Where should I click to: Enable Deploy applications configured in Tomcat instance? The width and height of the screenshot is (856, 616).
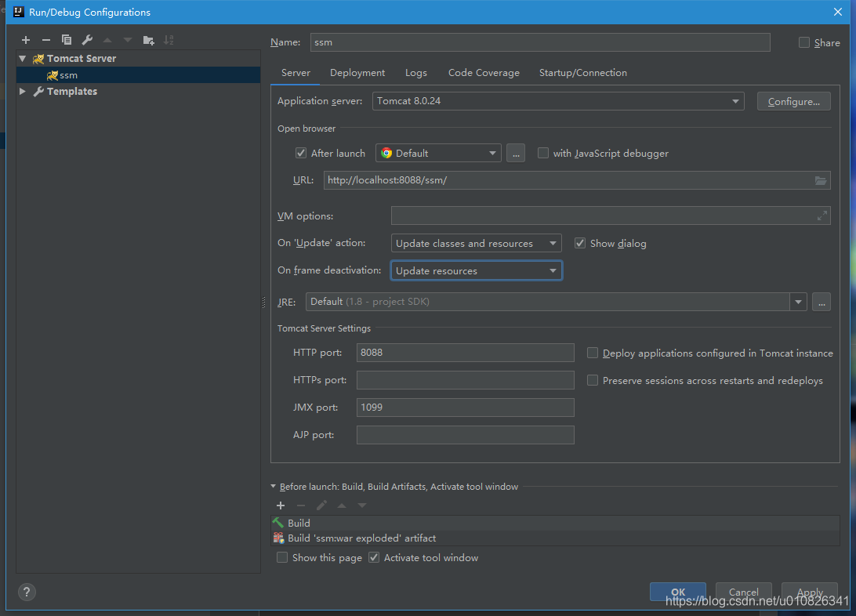[x=593, y=353]
